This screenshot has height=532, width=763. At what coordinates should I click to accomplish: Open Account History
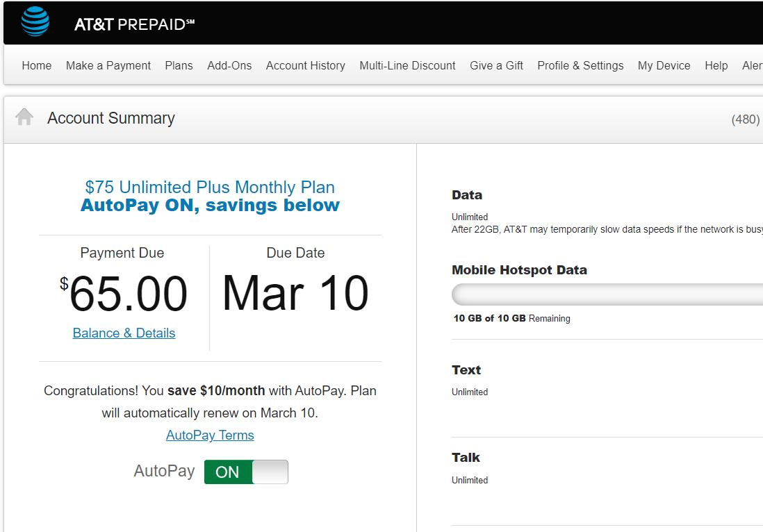(305, 66)
